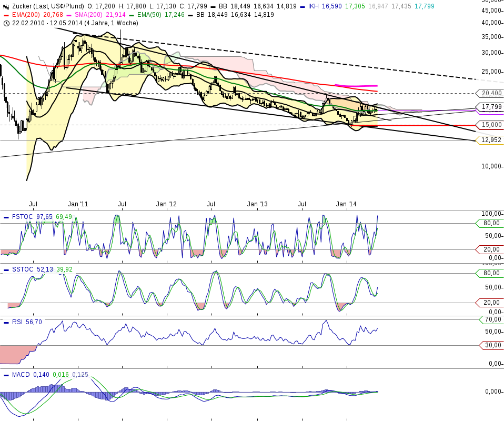Select the Jan '14 axis label

pos(346,203)
